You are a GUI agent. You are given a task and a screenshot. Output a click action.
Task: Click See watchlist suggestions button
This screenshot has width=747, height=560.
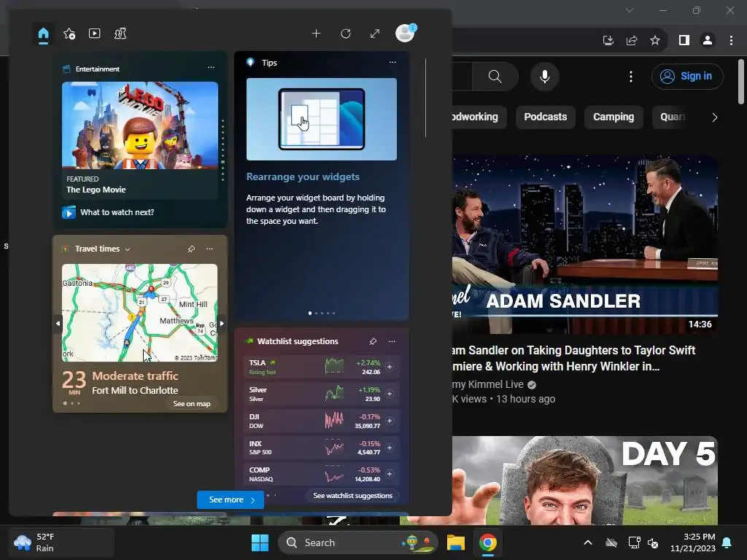(x=352, y=496)
